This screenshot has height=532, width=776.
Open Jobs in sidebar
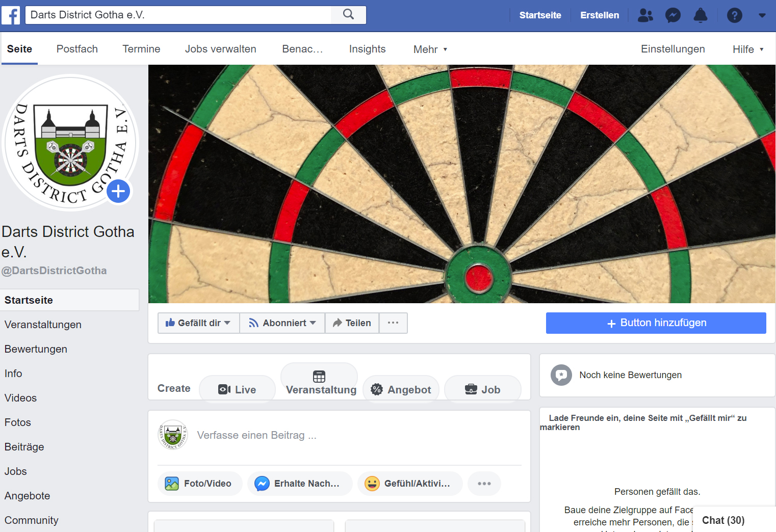tap(15, 471)
